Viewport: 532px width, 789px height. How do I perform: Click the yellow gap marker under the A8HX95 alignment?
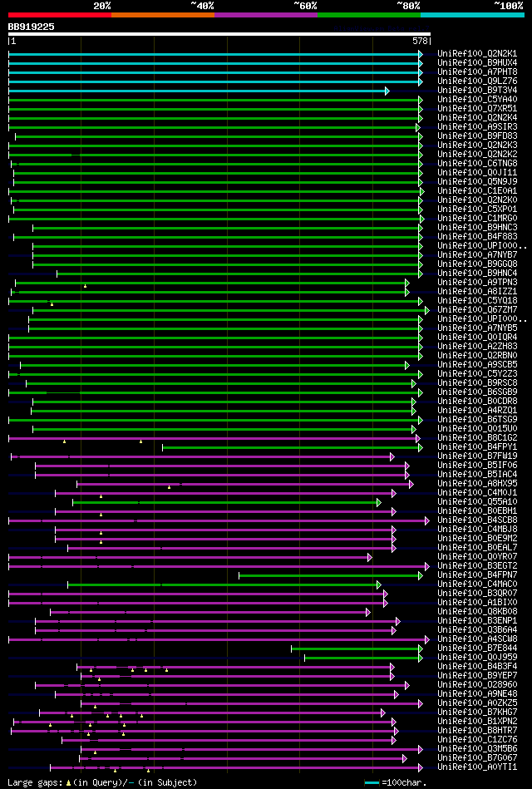(169, 487)
